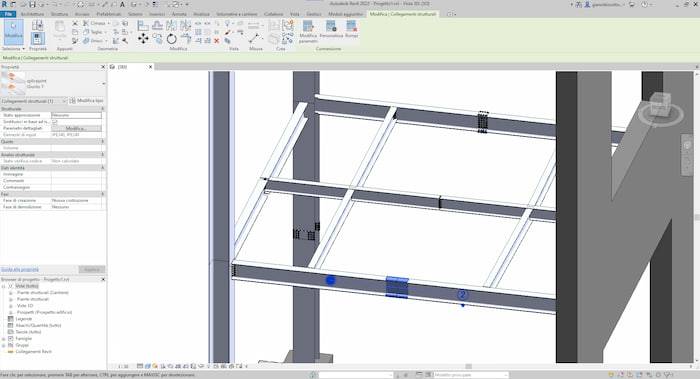
Task: Close the {3D} view tab
Action: point(150,67)
